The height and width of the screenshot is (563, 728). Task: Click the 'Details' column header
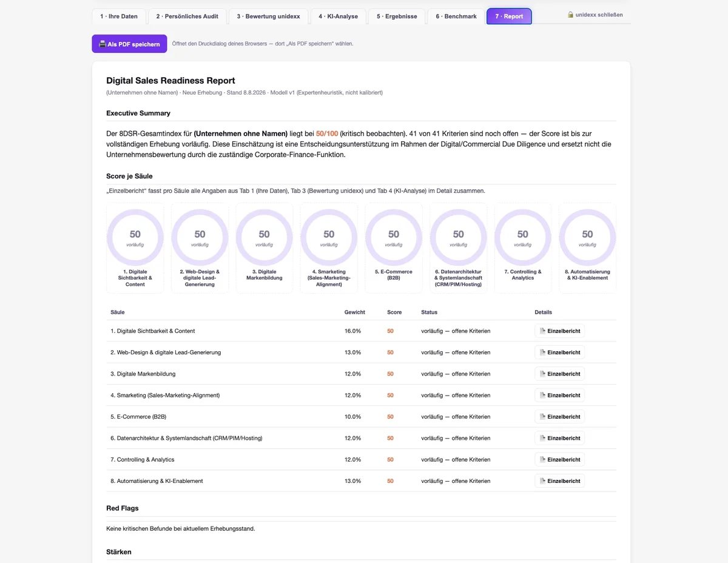point(544,312)
